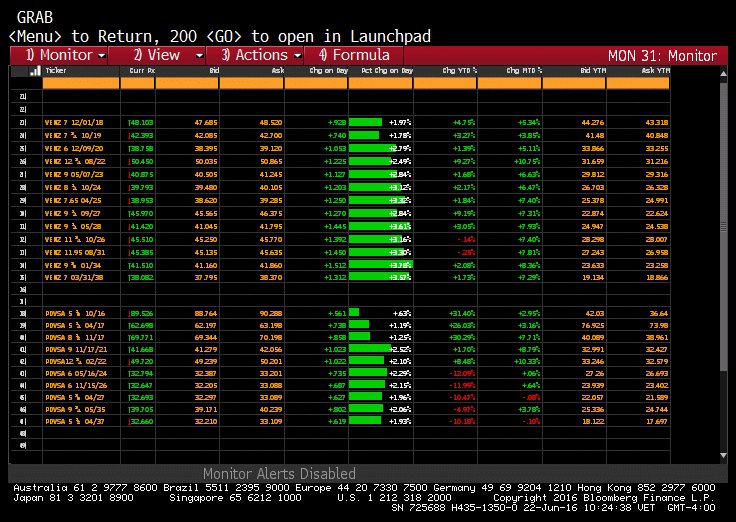Click the green percent bar showing +.63%

point(354,313)
